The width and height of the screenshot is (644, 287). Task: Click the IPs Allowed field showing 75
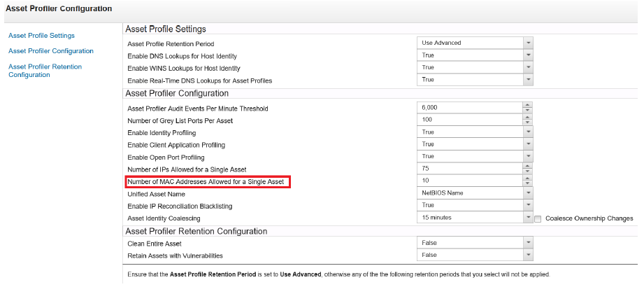click(470, 169)
